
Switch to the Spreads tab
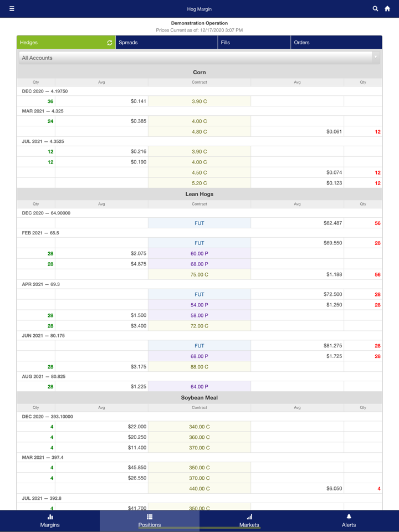[166, 43]
